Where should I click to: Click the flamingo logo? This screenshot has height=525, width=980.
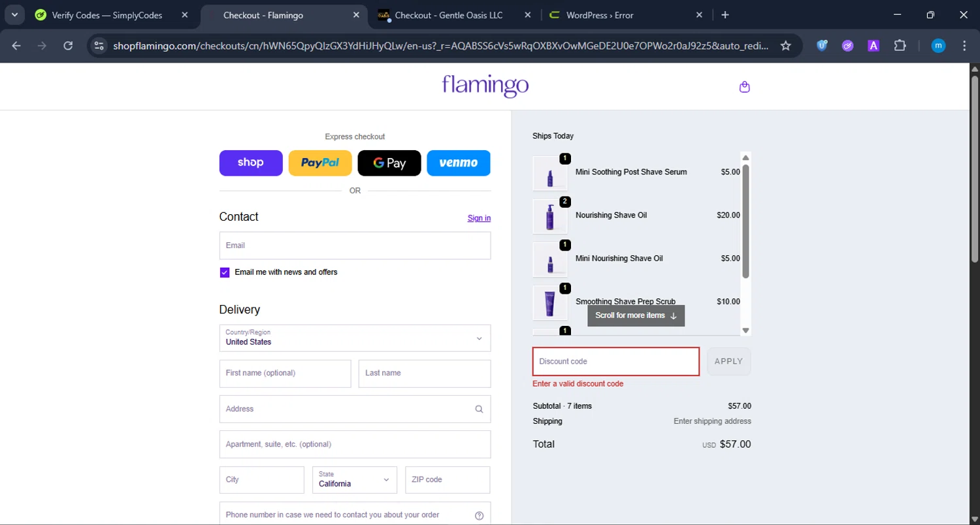[x=485, y=86]
